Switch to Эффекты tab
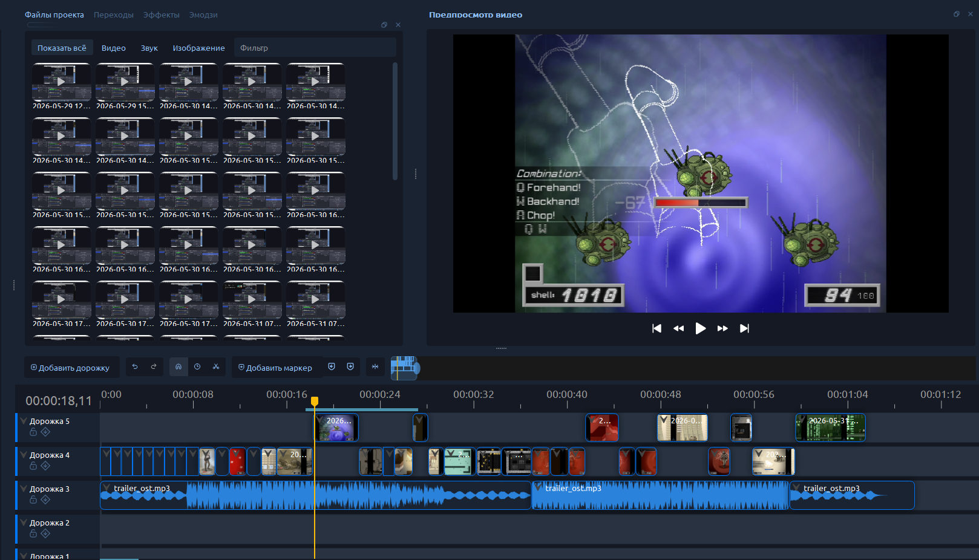Viewport: 979px width, 560px height. 162,15
